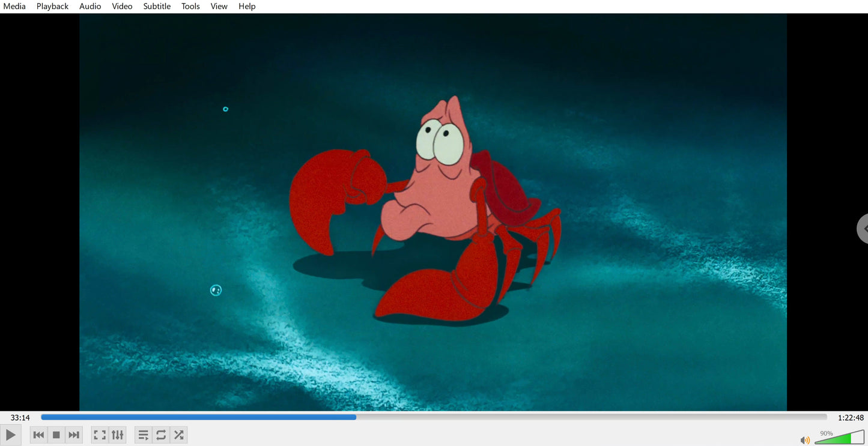This screenshot has width=868, height=446.
Task: Skip to previous media track
Action: (x=38, y=435)
